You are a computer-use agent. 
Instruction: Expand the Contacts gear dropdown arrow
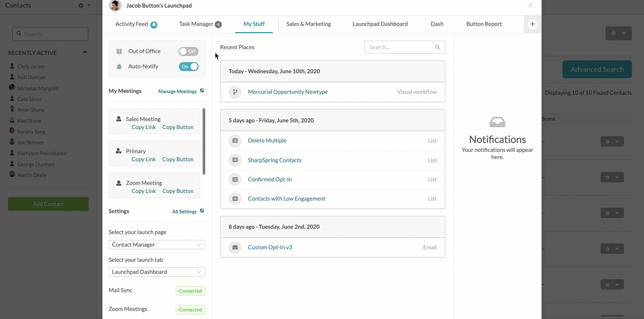coord(89,6)
